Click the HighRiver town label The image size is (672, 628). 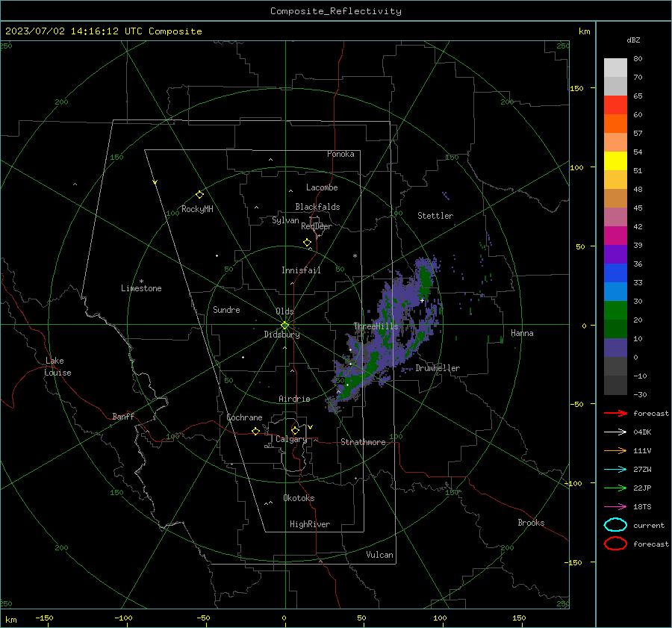tap(310, 524)
